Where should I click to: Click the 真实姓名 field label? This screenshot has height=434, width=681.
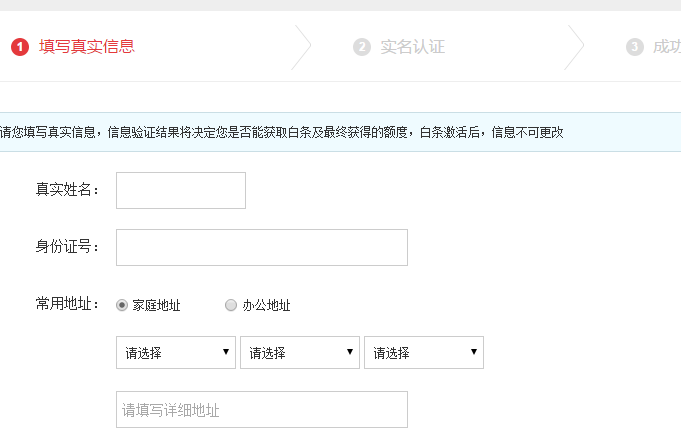[x=68, y=190]
